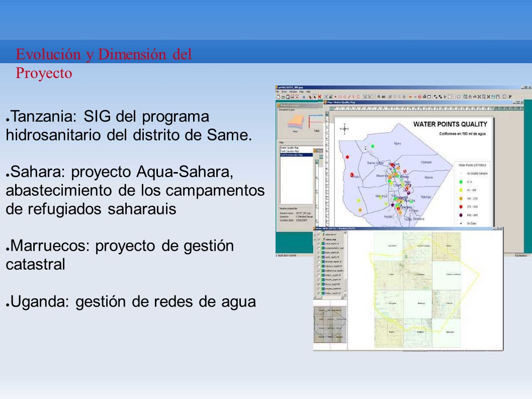
Task: Click the green 0-5 legend swatch
Action: pos(461,182)
